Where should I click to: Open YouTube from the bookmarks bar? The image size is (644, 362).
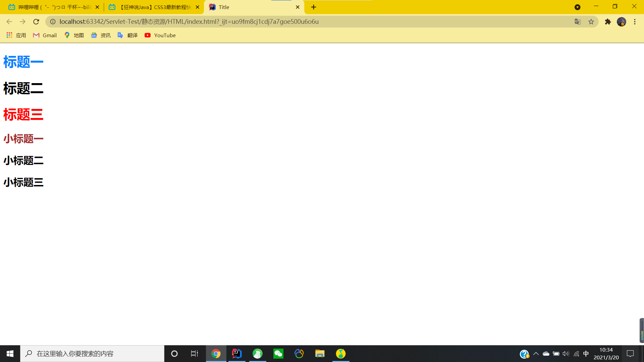(x=160, y=35)
